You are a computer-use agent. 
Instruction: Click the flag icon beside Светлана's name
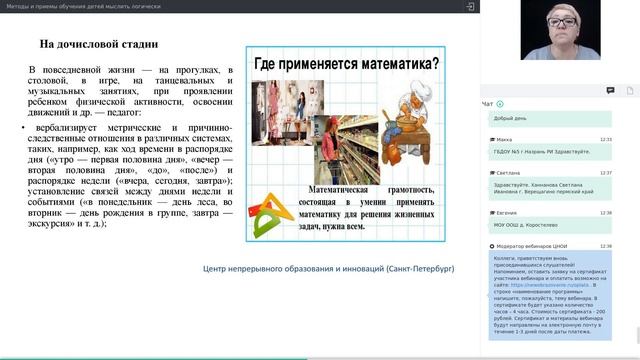point(492,173)
